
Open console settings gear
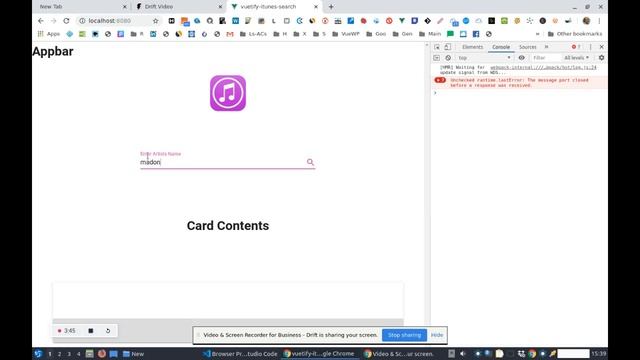coord(601,58)
